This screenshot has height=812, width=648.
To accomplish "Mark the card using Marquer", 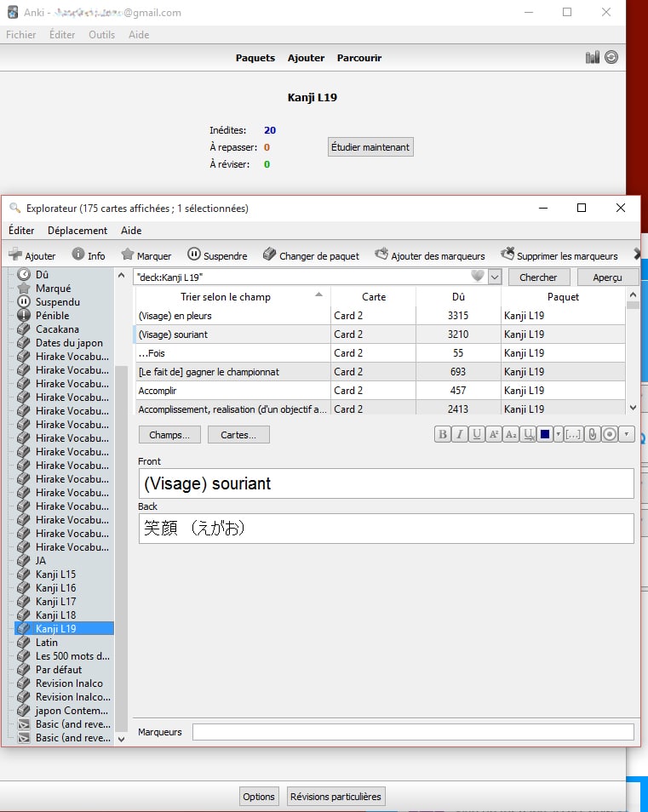I will 146,255.
